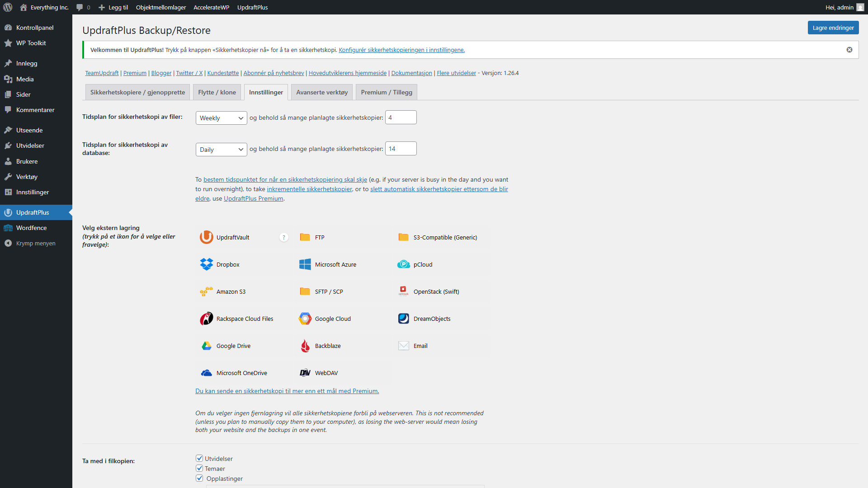Click the admin avatar icon
Viewport: 868px width, 488px height.
pyautogui.click(x=860, y=7)
